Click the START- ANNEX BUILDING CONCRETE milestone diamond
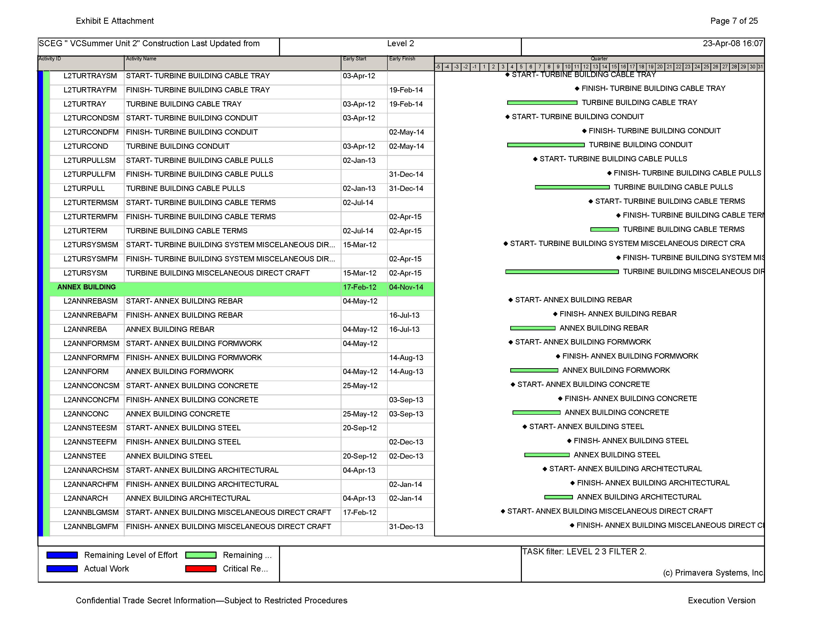 click(x=513, y=385)
